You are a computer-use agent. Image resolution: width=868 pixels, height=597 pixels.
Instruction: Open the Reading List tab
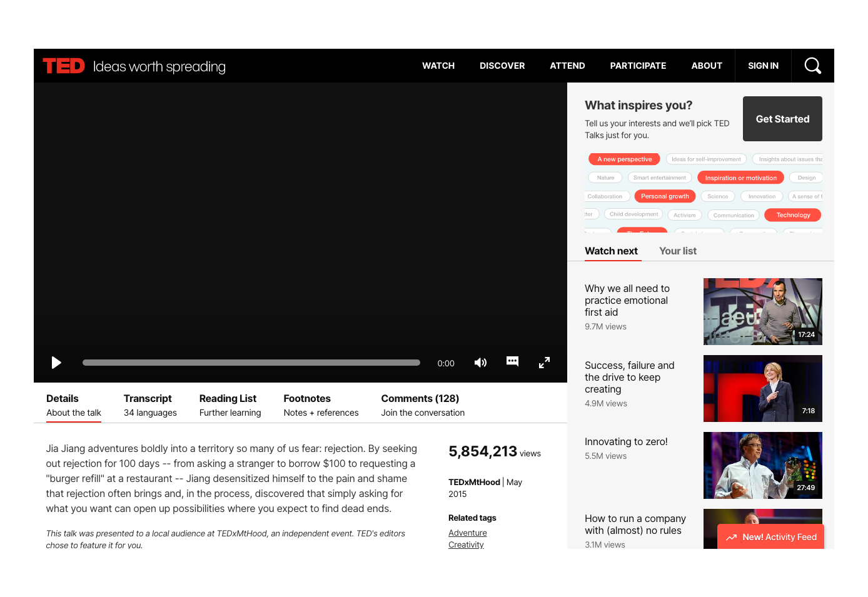pyautogui.click(x=230, y=405)
